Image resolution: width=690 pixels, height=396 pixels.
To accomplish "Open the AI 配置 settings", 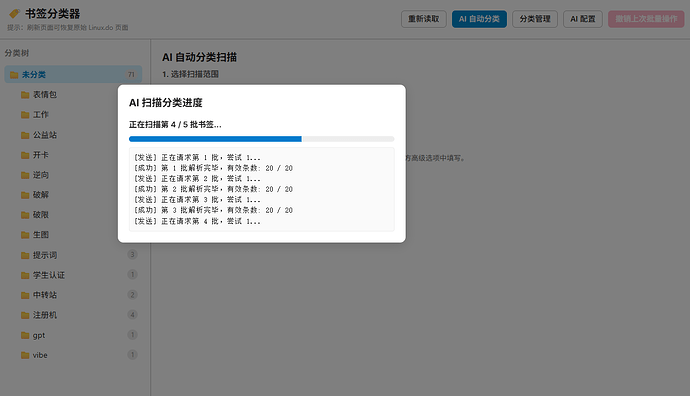I will coord(583,19).
